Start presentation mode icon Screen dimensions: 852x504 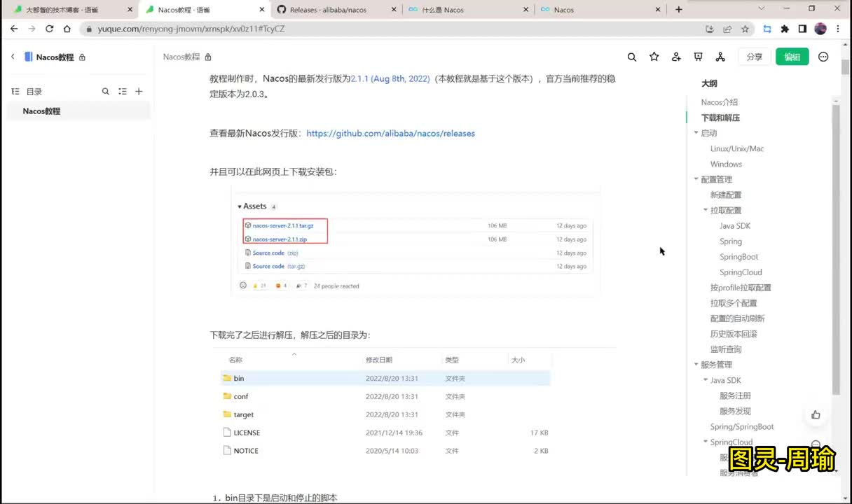698,57
